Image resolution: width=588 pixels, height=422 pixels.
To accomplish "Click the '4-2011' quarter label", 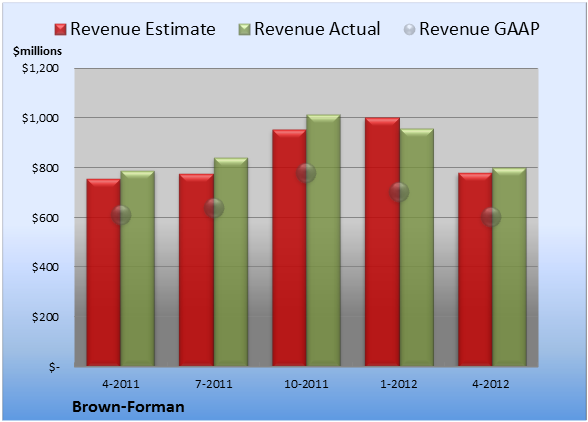I will coord(121,384).
